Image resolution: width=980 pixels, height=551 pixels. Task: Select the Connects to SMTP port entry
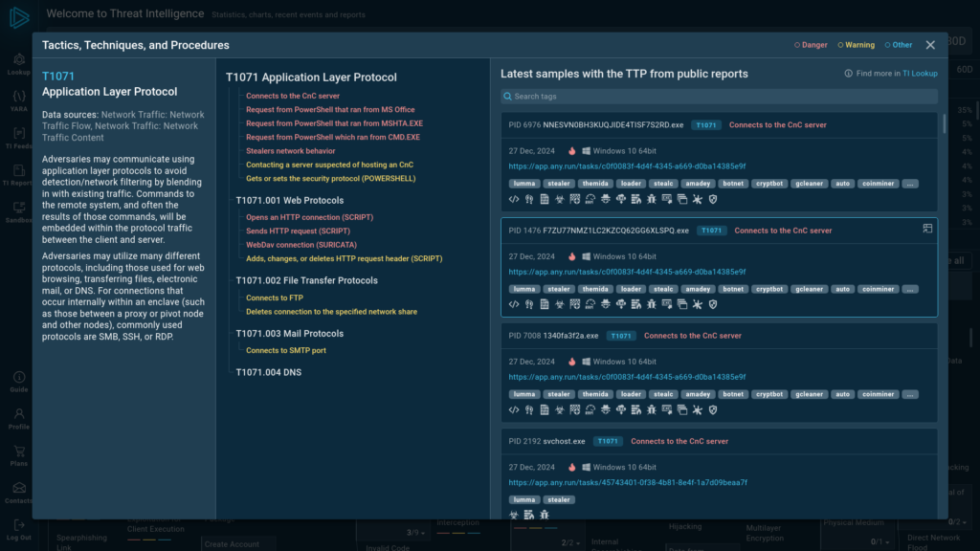click(286, 350)
